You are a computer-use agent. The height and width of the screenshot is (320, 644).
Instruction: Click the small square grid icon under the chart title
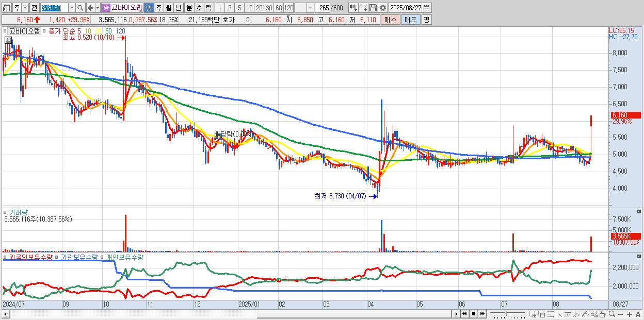click(x=8, y=40)
